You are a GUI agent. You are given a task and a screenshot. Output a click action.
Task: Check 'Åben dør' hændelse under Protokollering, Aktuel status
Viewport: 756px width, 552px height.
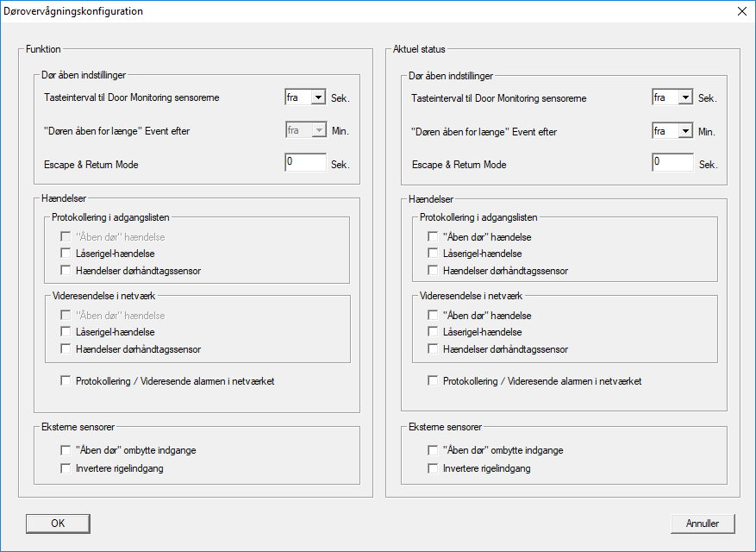pyautogui.click(x=433, y=236)
